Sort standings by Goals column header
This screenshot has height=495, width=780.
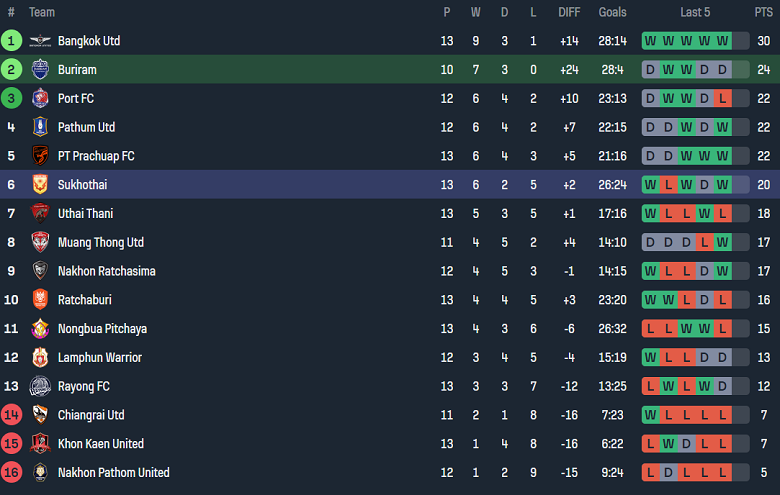pyautogui.click(x=612, y=12)
